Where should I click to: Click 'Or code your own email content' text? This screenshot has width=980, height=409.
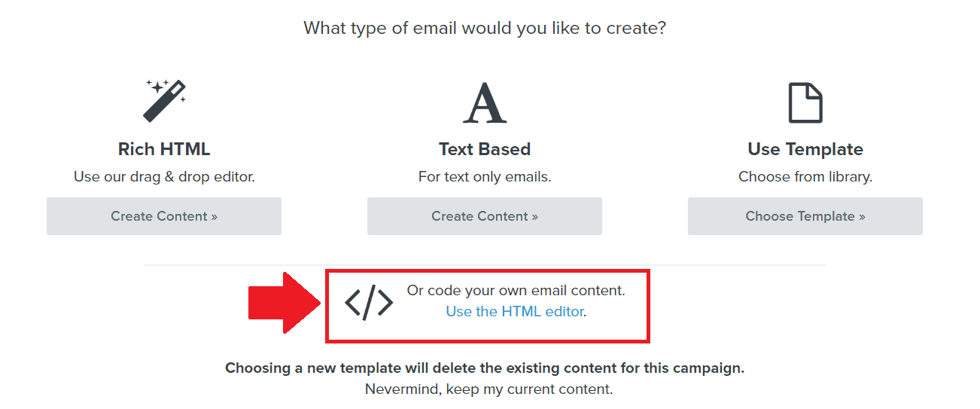click(x=516, y=290)
